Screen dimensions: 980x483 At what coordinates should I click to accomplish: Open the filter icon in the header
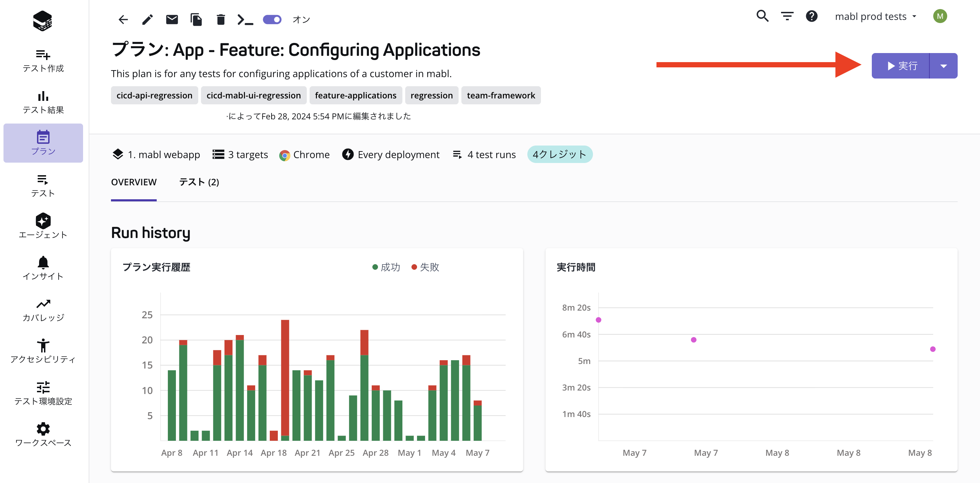tap(787, 16)
